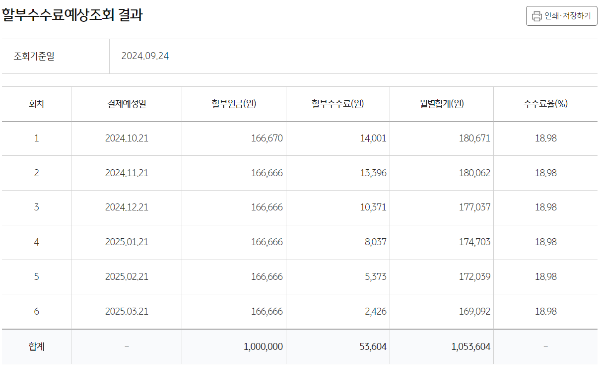
Task: Select total principal 1,000,000
Action: pyautogui.click(x=263, y=347)
